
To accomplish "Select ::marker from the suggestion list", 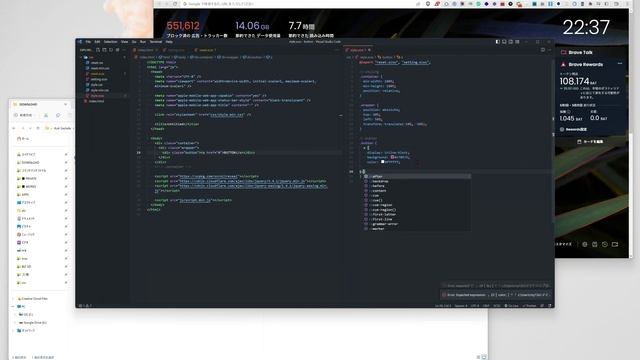I will (416, 229).
